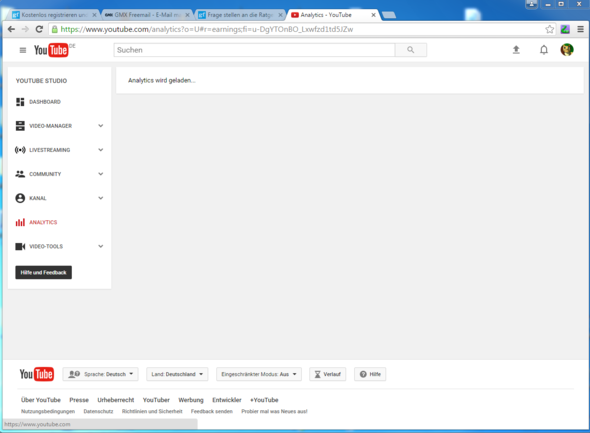Expand the Video-Manager chevron
Image resolution: width=590 pixels, height=433 pixels.
[x=100, y=126]
